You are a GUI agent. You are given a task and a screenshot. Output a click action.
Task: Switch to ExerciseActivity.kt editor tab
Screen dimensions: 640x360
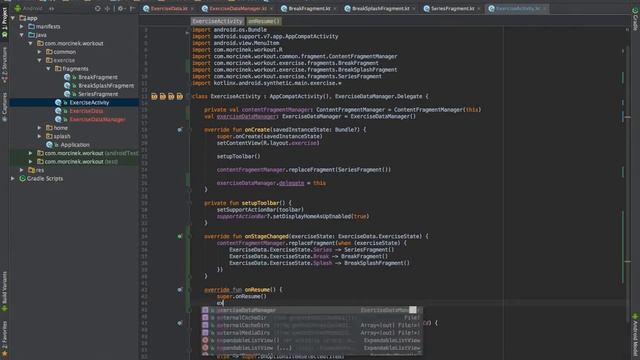point(518,9)
